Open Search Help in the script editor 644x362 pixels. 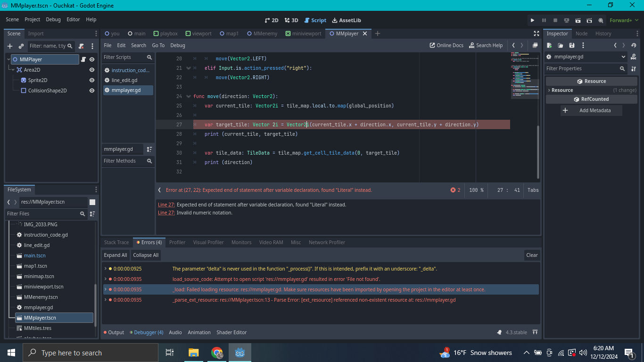tap(486, 45)
